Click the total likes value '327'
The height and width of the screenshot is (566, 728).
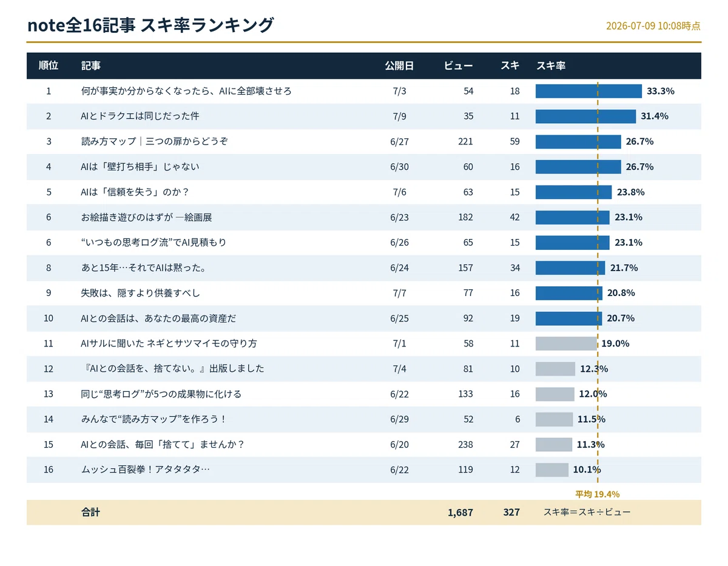(x=511, y=513)
